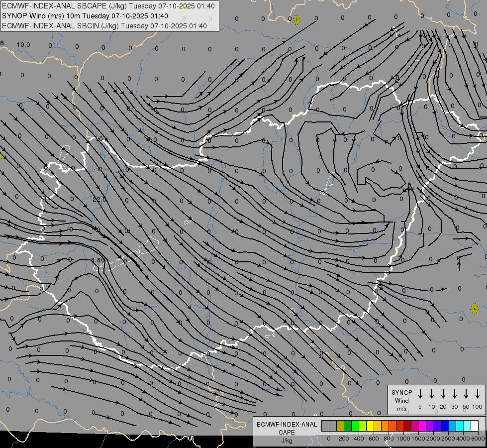Image resolution: width=487 pixels, height=448 pixels.
Task: Click the 2500 tick label on the CAPE scale
Action: [x=448, y=439]
